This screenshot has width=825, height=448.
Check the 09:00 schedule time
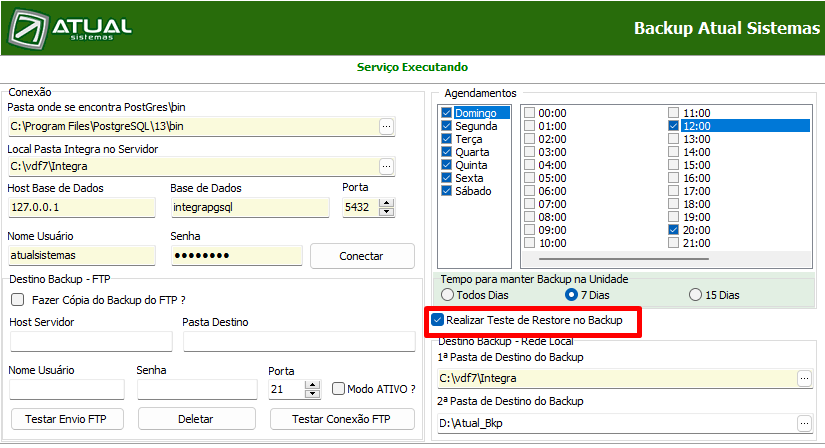(x=529, y=230)
